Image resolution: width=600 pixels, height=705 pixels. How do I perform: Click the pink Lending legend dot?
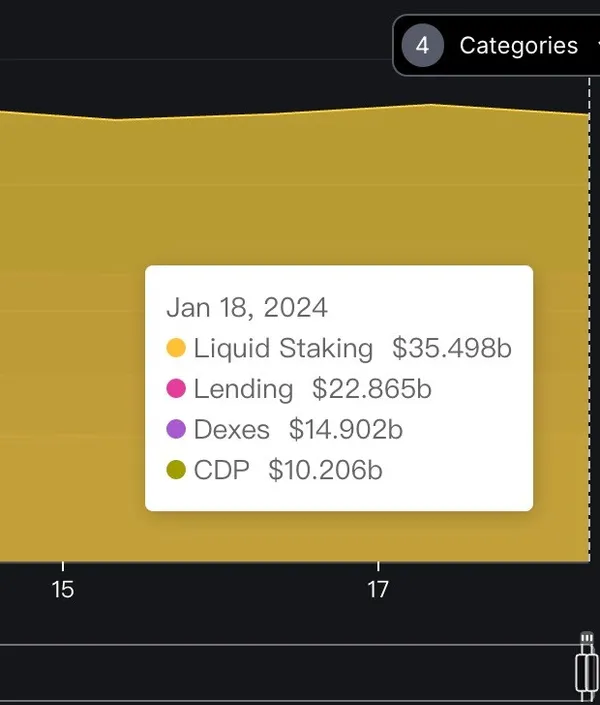pyautogui.click(x=176, y=389)
